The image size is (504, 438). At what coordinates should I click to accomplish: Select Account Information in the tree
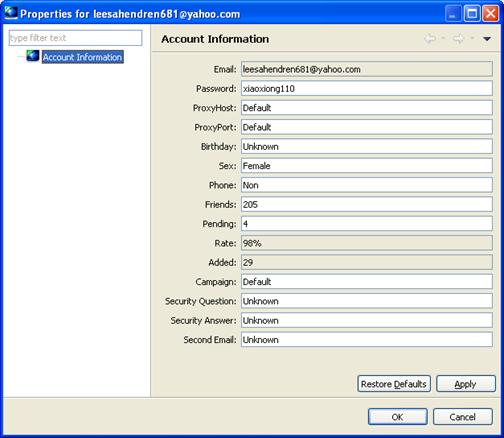pos(83,57)
